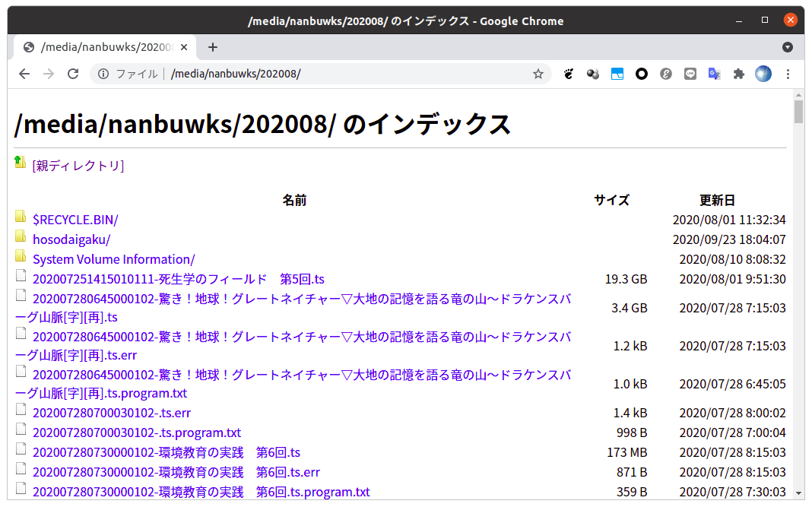Click file icon of 202007280700030102-.ts.program.txt

click(21, 429)
